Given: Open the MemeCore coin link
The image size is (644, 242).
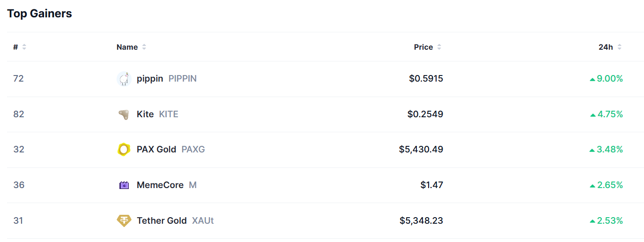Looking at the screenshot, I should click(160, 185).
